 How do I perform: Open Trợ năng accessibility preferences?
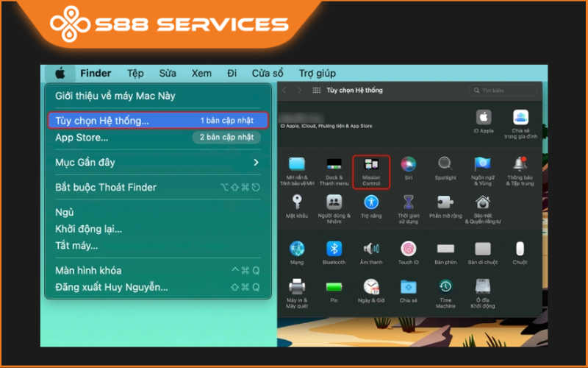coord(371,207)
